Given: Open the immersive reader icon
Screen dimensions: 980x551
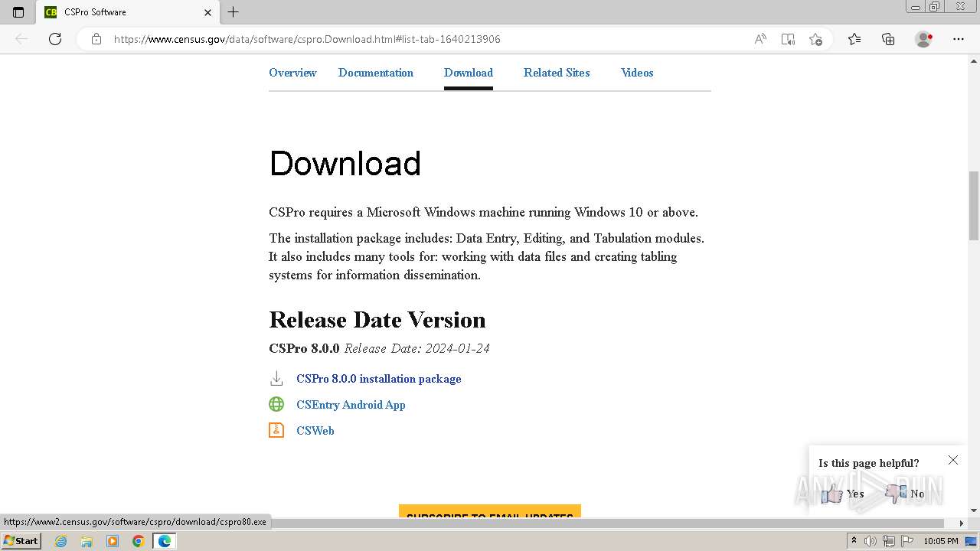Looking at the screenshot, I should pos(788,39).
